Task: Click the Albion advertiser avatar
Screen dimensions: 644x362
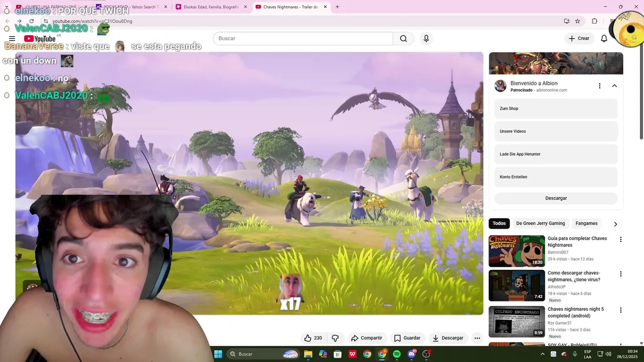Action: (500, 86)
